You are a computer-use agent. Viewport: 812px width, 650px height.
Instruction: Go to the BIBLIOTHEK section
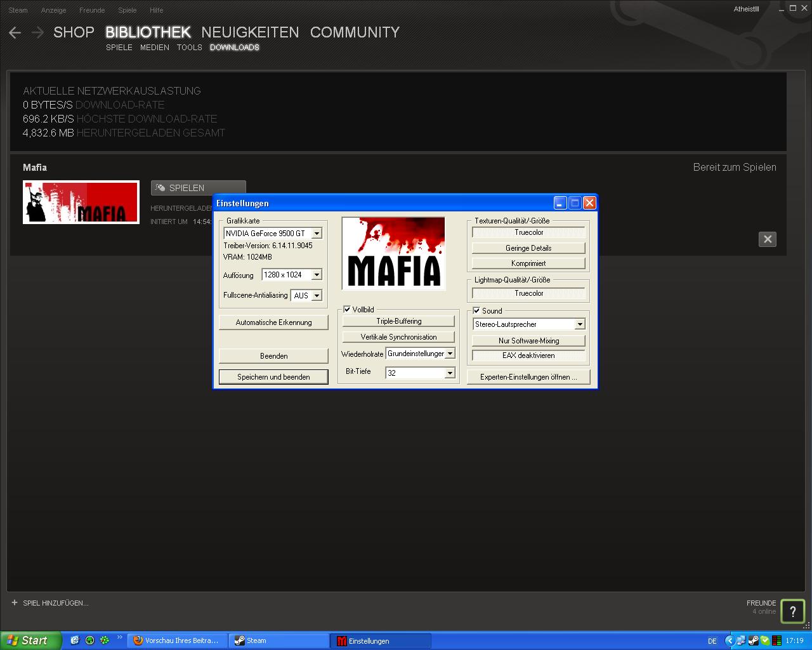coord(148,32)
